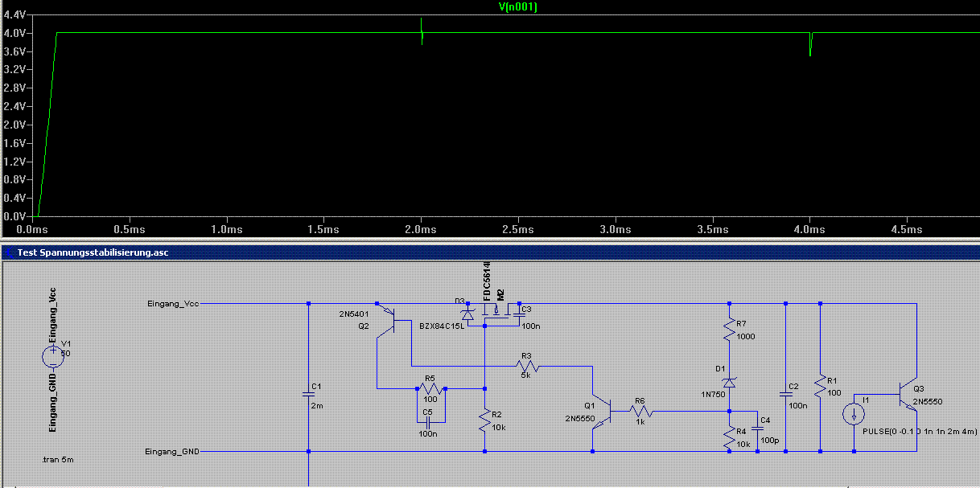
Task: Click the 4.5ms time axis label
Action: 907,229
